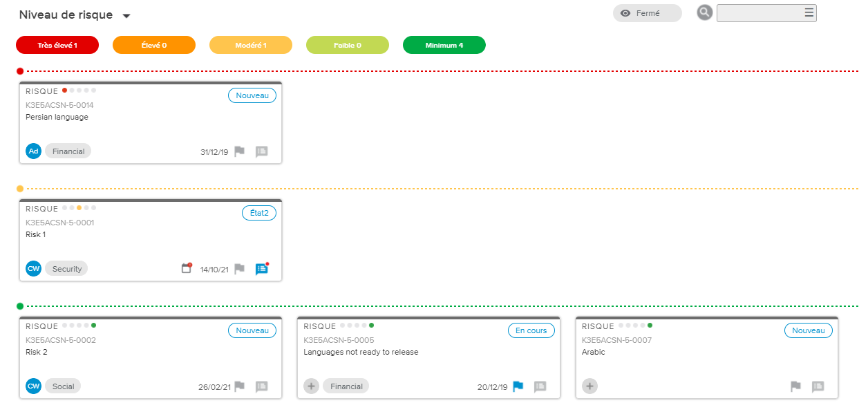Toggle the Minimum 4 filter pill
Viewport: 868px width, 403px height.
coord(444,45)
